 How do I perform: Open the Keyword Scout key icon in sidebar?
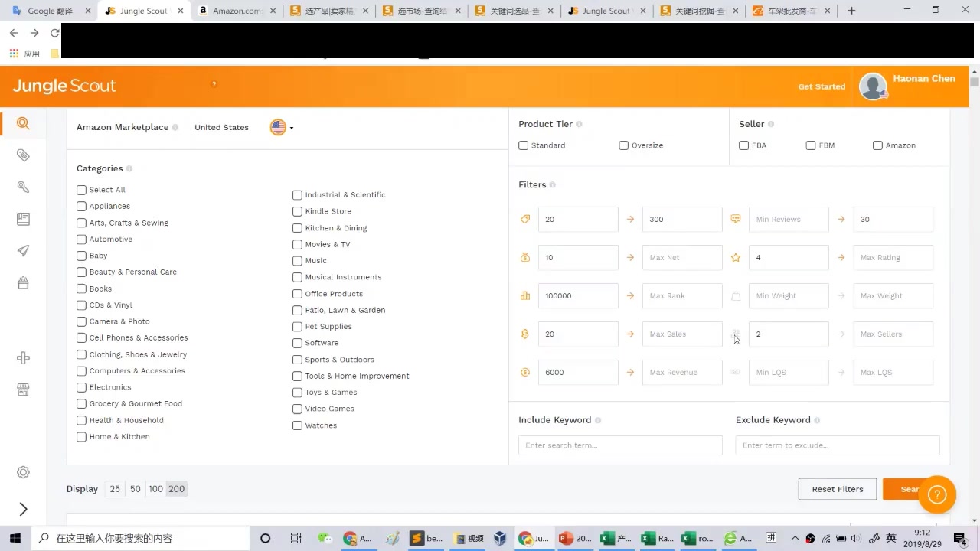[23, 187]
